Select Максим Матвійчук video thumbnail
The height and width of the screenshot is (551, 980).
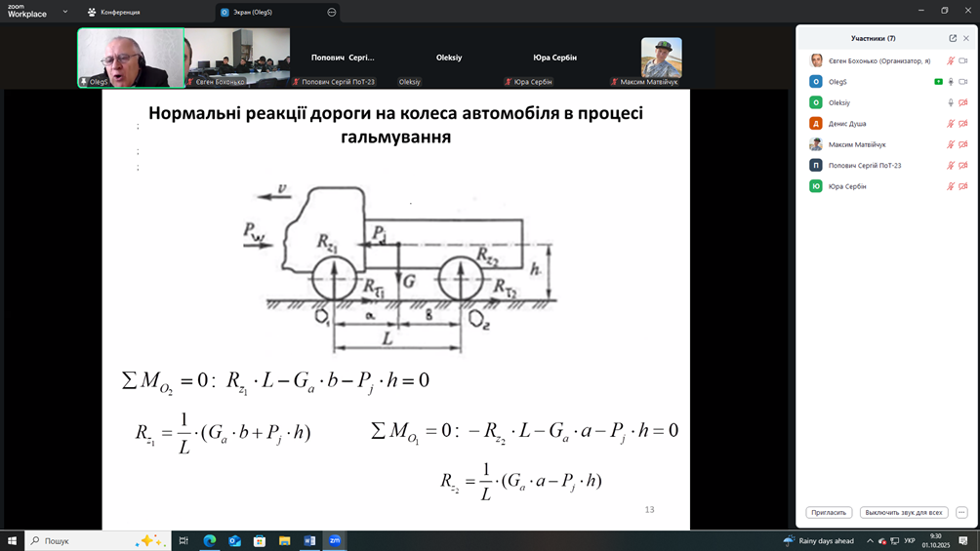tap(661, 58)
